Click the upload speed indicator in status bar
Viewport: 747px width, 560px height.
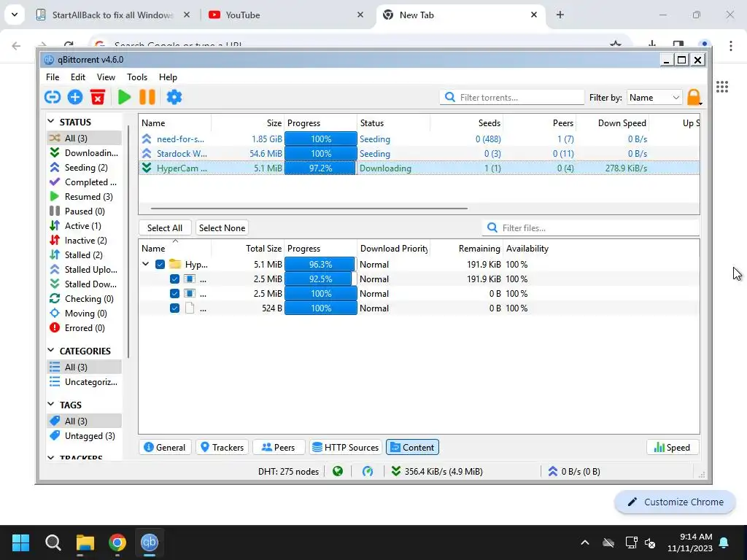click(x=574, y=472)
